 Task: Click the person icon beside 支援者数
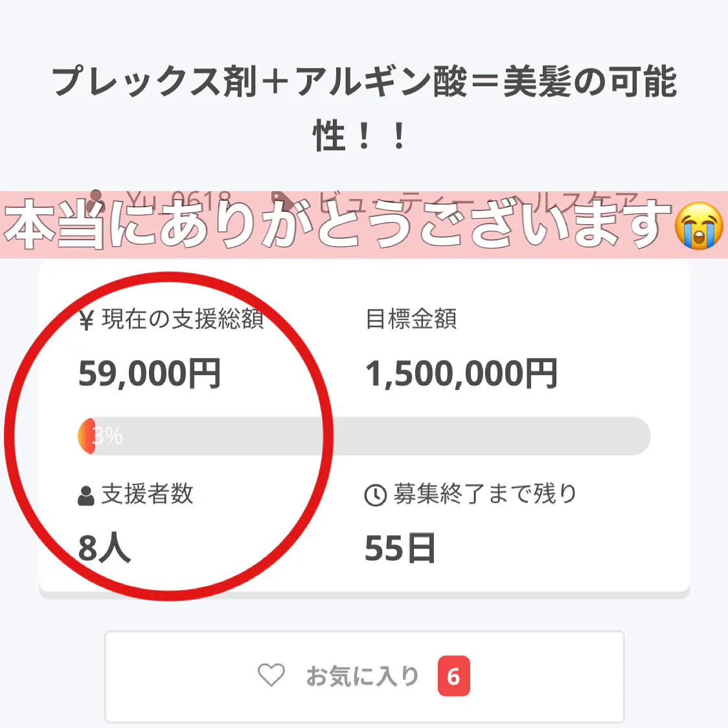[86, 495]
